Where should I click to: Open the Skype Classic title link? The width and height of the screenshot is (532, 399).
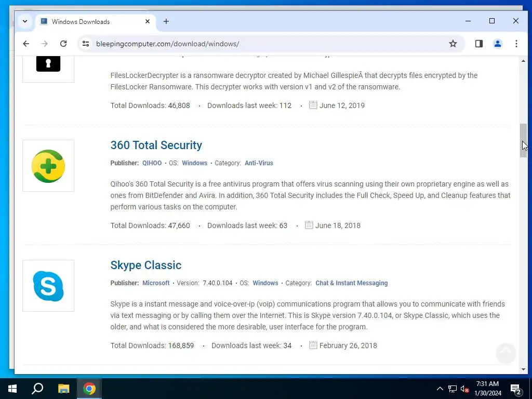pos(146,265)
